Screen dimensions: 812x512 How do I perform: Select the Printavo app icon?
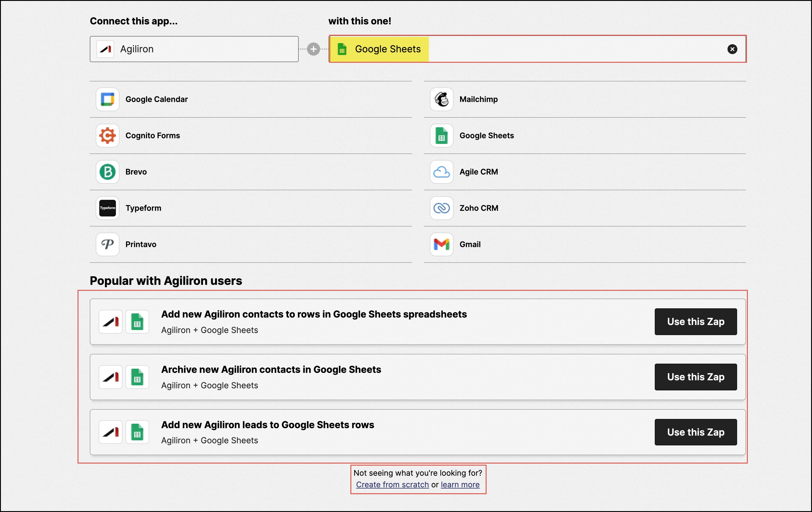[107, 244]
